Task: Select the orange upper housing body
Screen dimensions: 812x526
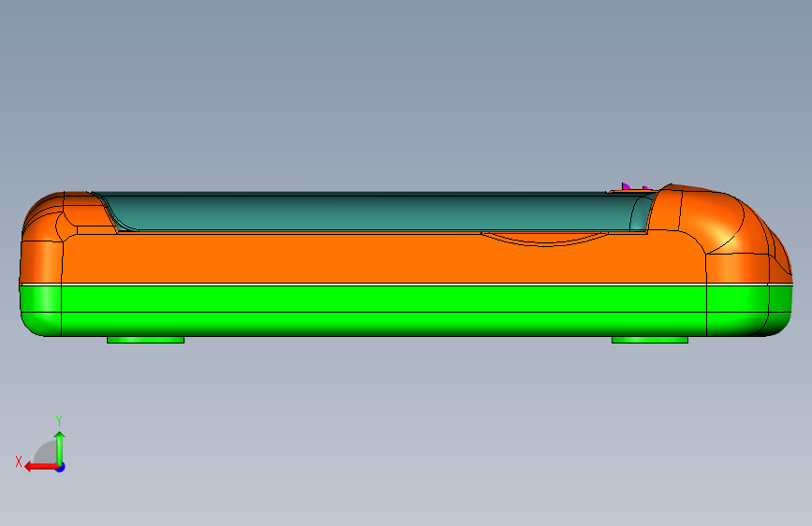Action: click(x=383, y=259)
